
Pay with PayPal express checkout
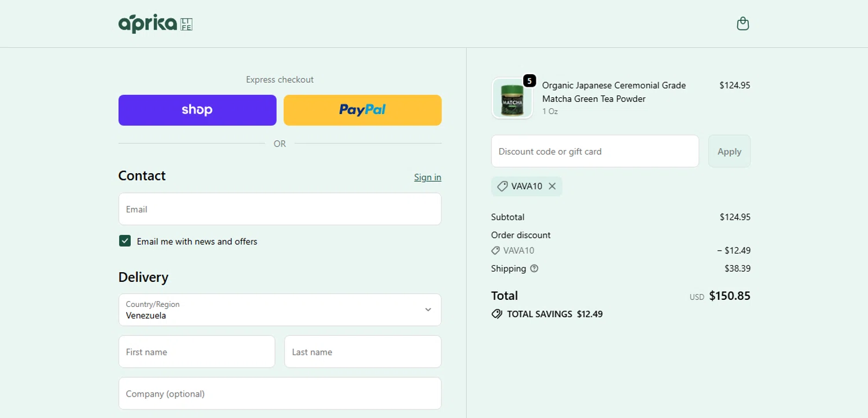pos(362,110)
